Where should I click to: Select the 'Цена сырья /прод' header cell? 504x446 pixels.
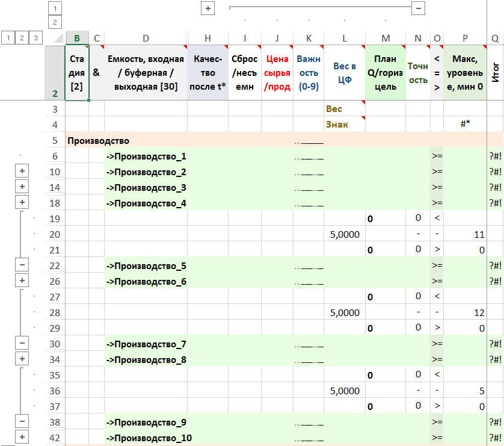(x=277, y=73)
